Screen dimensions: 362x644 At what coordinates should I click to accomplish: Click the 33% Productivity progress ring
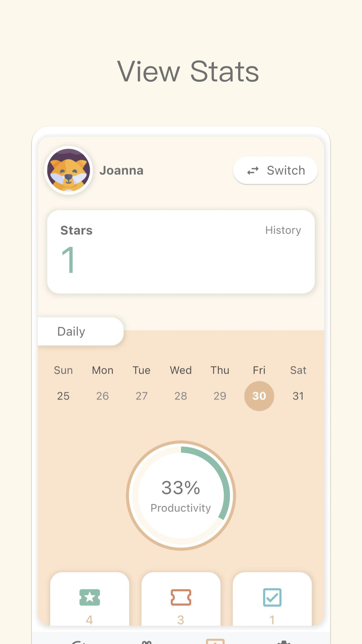point(181,495)
